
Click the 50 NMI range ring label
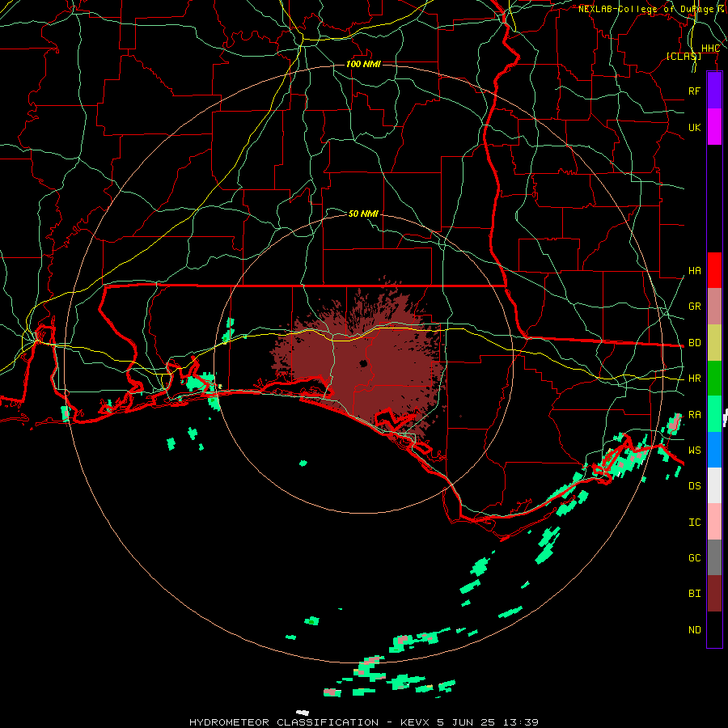click(363, 214)
